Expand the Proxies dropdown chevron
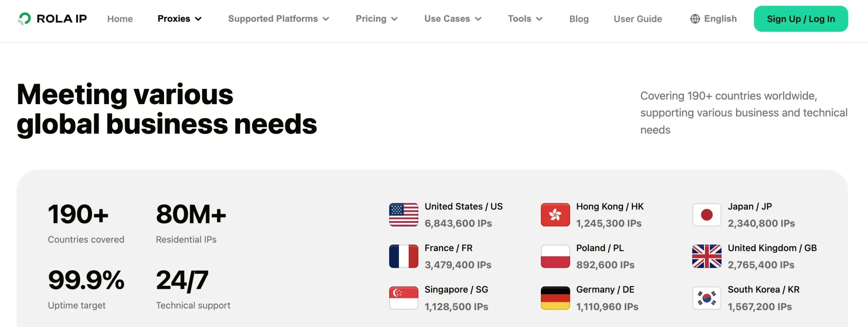The image size is (868, 327). [x=198, y=19]
